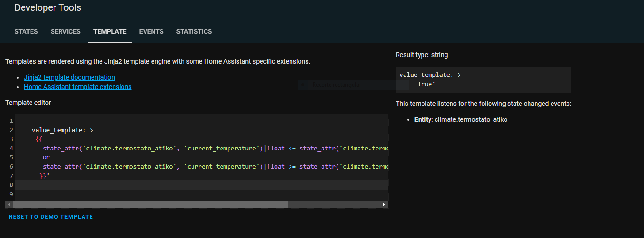
Task: Select the Template tab
Action: [x=110, y=31]
